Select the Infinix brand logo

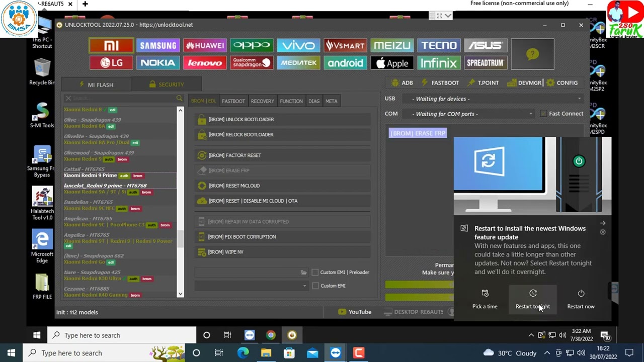[x=439, y=63]
